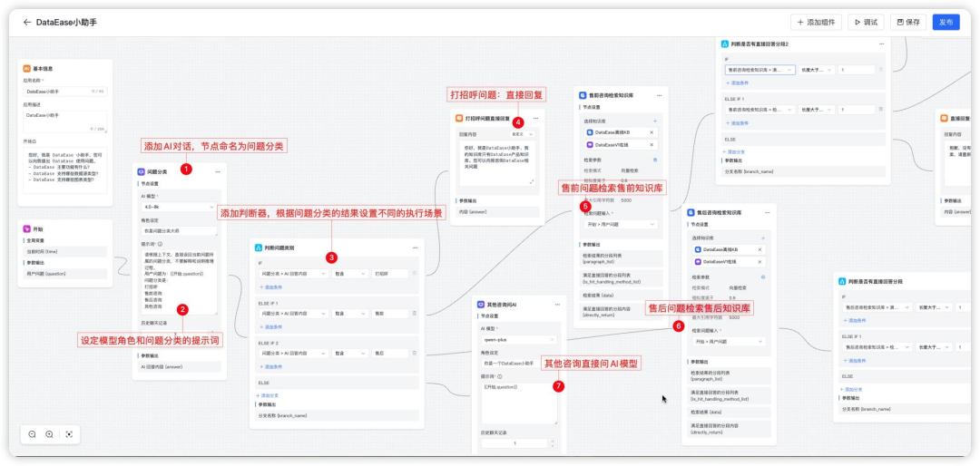
Task: Click the fit-to-view canvas icon
Action: coord(69,434)
